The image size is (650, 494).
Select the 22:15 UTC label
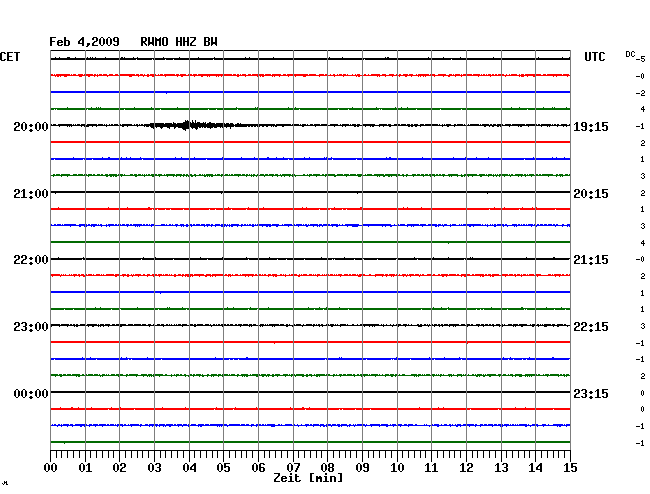pos(591,327)
